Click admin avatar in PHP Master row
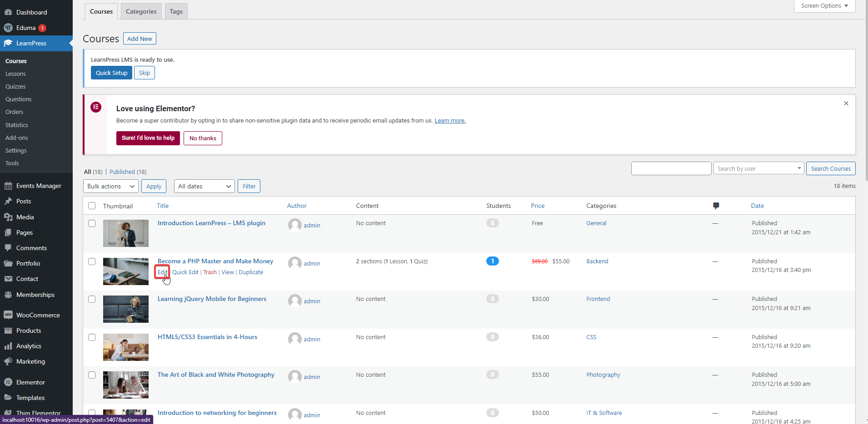Image resolution: width=868 pixels, height=424 pixels. tap(295, 263)
